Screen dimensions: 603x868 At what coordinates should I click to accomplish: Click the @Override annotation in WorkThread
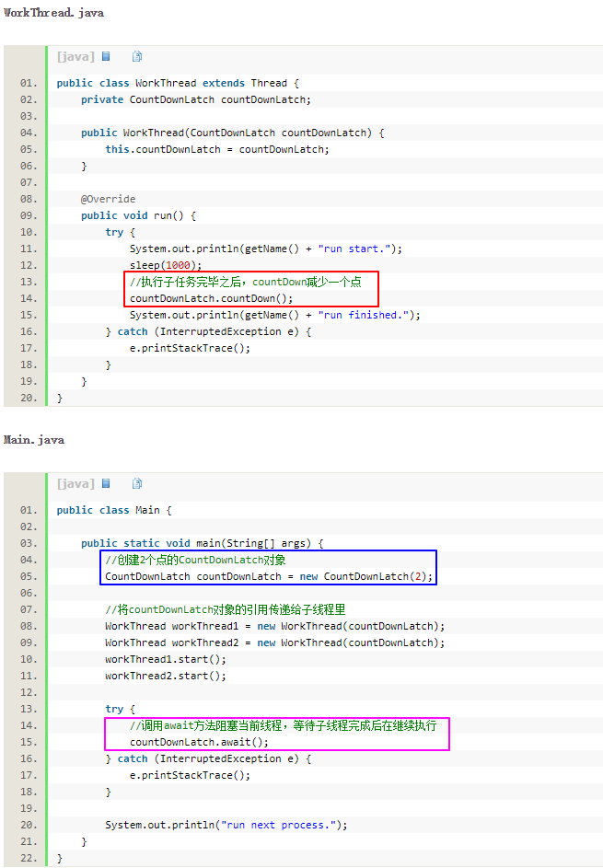108,199
